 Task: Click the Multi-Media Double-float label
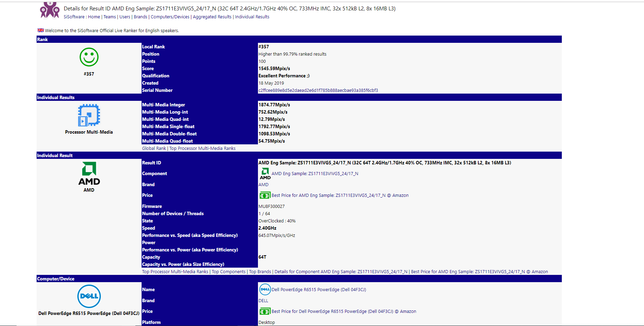tap(169, 134)
